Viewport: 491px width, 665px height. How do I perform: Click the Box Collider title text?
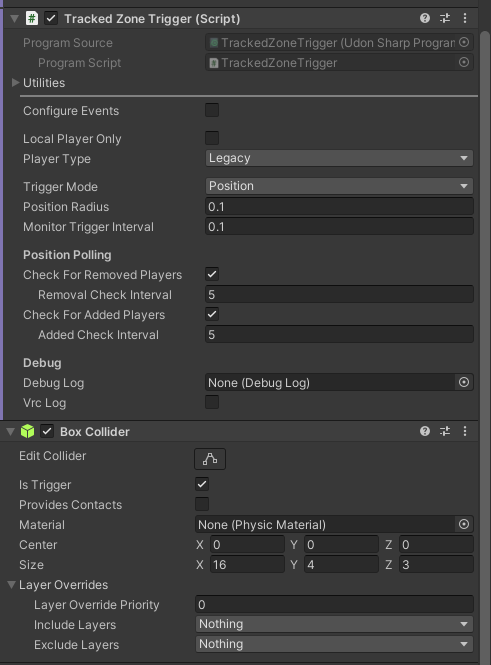click(x=95, y=431)
